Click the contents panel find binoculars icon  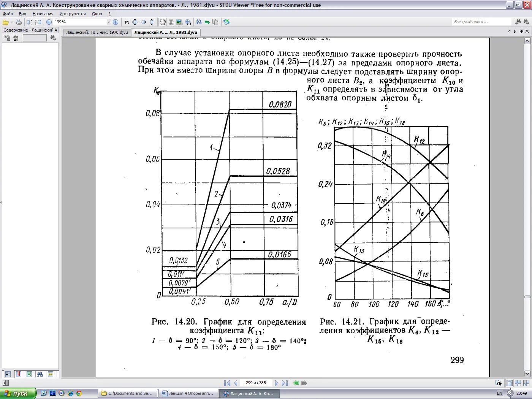pyautogui.click(x=53, y=38)
